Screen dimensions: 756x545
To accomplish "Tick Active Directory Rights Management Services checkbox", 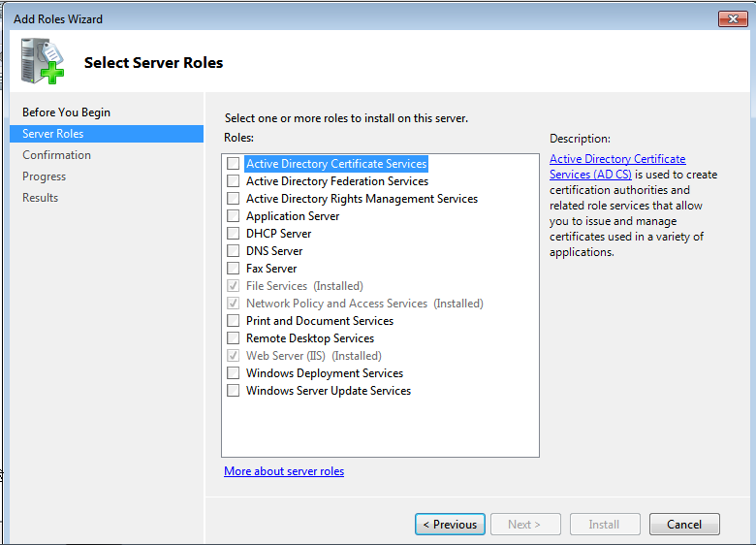I will pyautogui.click(x=234, y=198).
